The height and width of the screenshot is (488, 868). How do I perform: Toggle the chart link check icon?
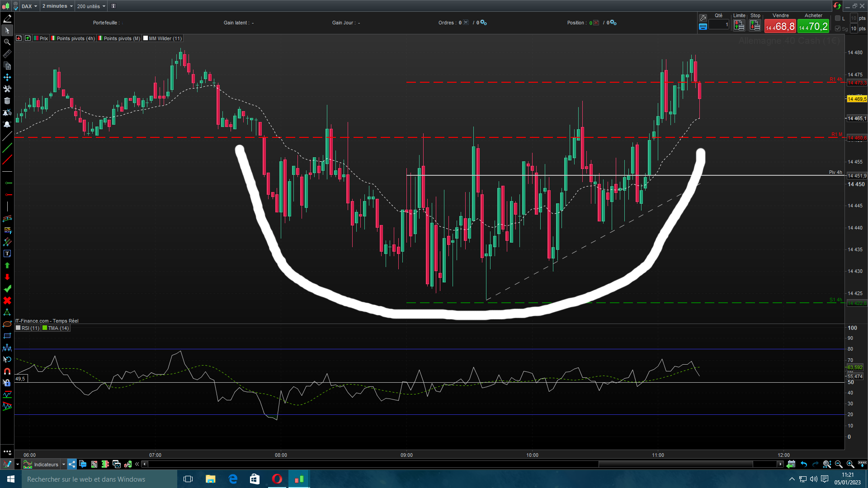16,6
